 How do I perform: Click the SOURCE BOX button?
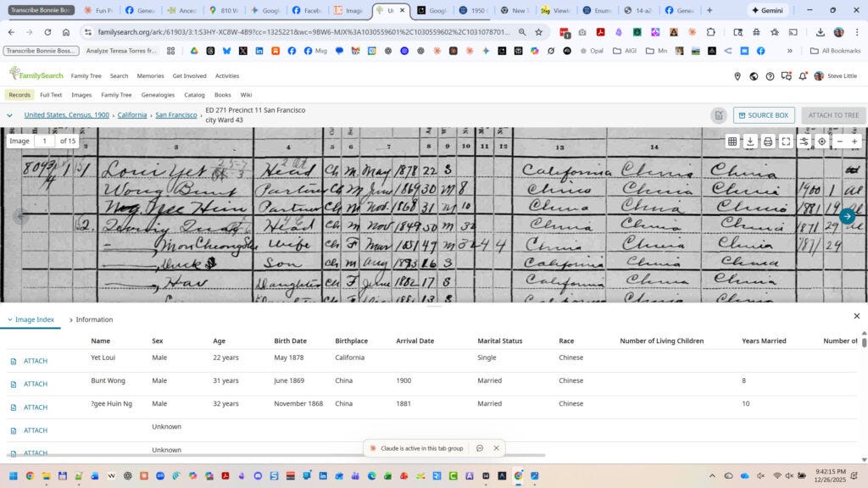(x=764, y=115)
